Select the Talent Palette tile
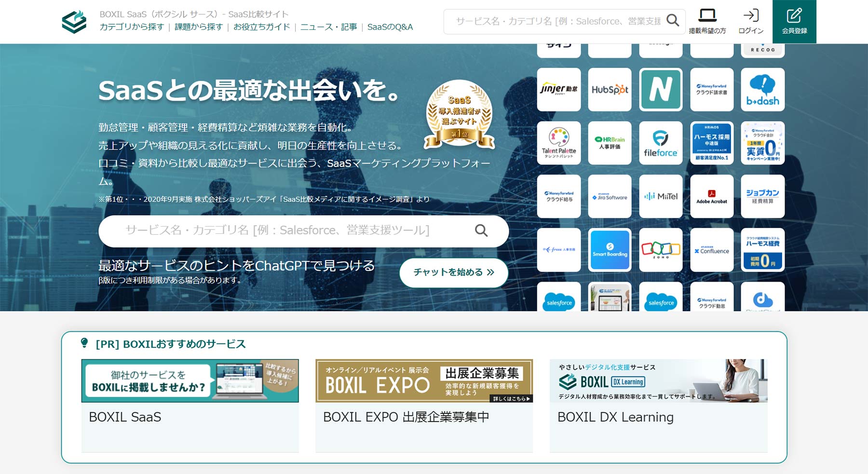The height and width of the screenshot is (474, 868). [x=559, y=143]
